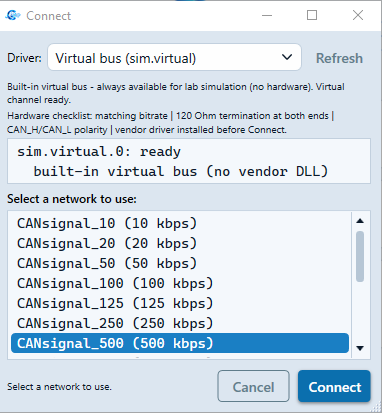This screenshot has width=382, height=413.
Task: Close the Connect dialog
Action: (358, 15)
